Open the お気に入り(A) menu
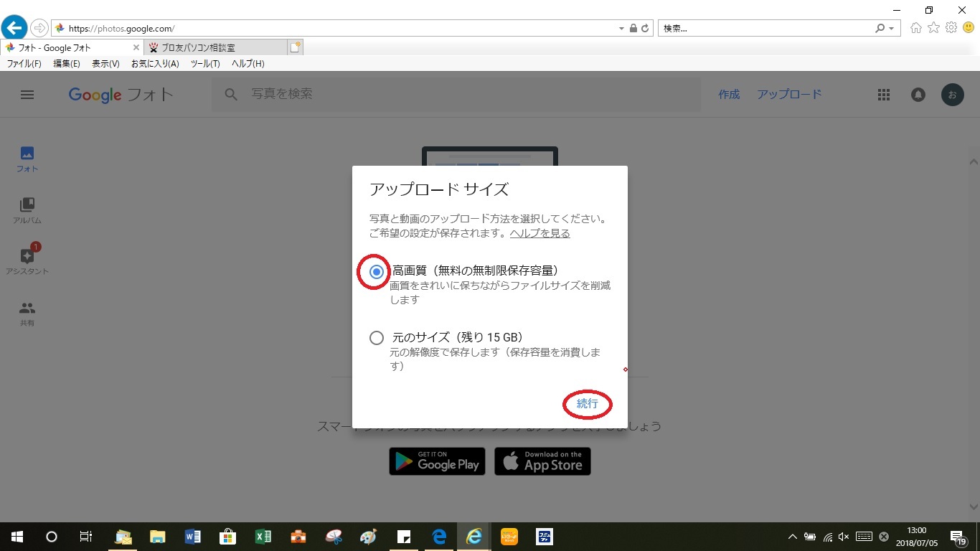Image resolution: width=980 pixels, height=551 pixels. coord(155,64)
